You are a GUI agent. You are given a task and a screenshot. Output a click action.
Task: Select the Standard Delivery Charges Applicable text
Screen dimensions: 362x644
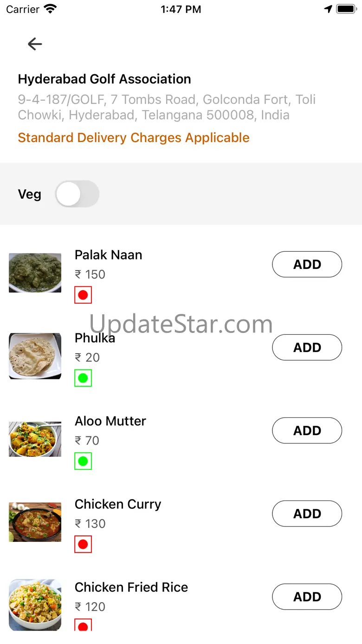[134, 138]
